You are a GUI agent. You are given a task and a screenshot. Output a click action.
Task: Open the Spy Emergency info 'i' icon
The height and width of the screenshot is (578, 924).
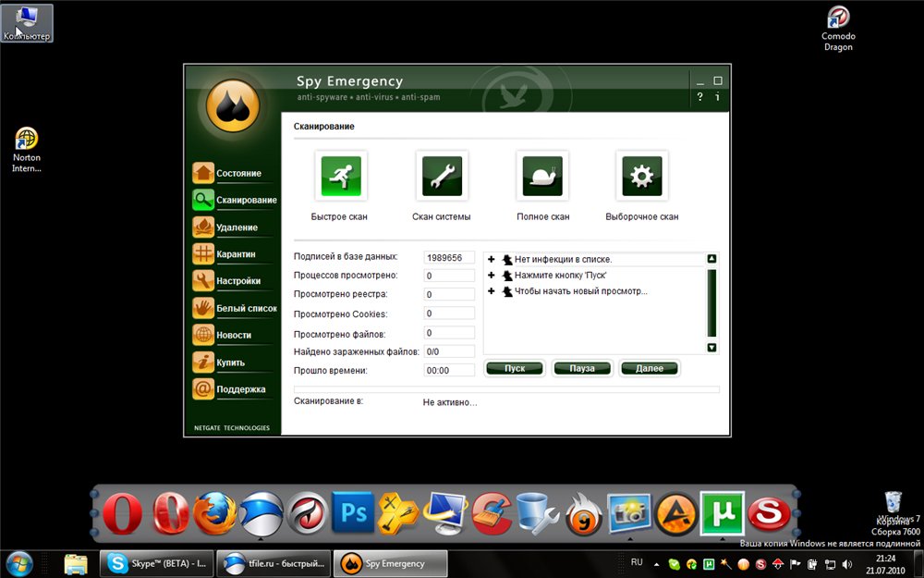717,97
